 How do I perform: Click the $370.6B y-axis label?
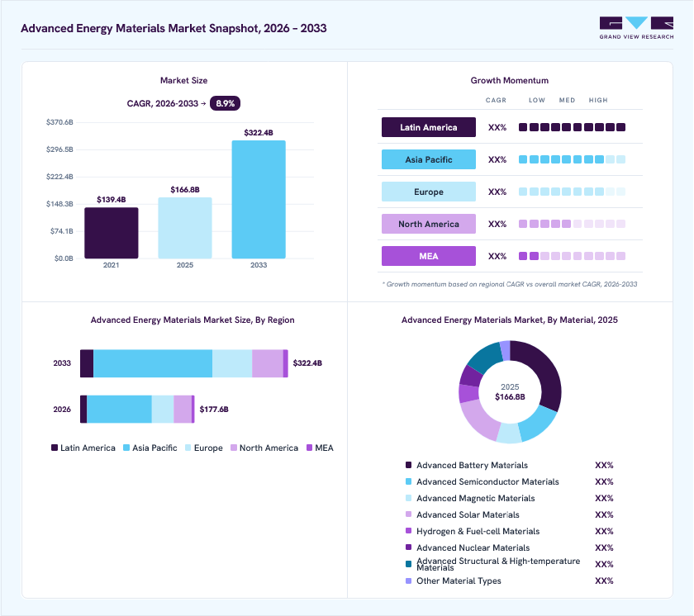[x=59, y=122]
